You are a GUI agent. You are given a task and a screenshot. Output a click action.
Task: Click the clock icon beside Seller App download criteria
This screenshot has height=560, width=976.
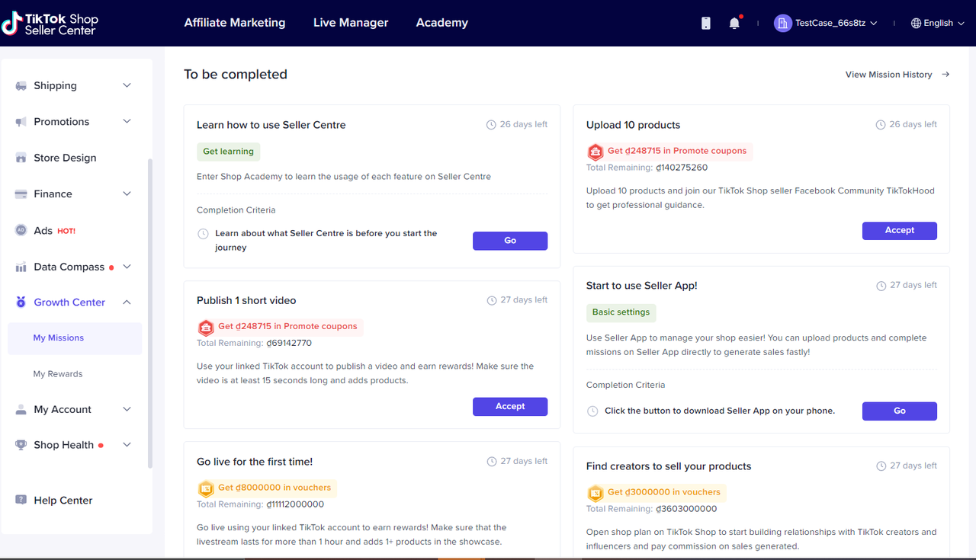tap(592, 411)
